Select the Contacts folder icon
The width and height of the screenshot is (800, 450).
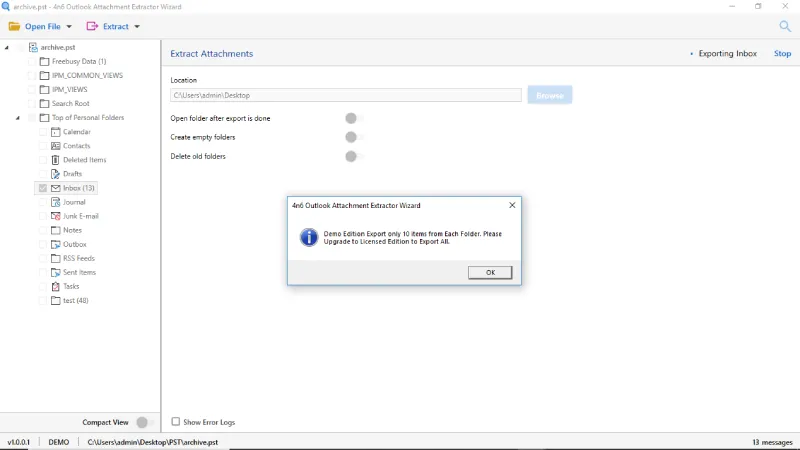click(x=56, y=146)
